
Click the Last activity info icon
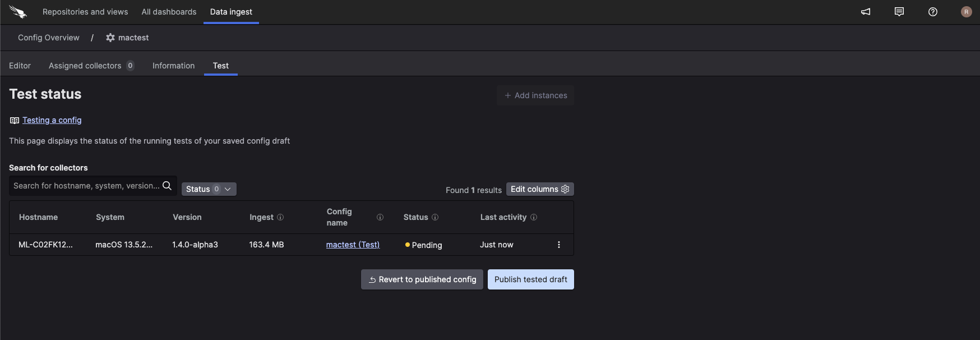click(x=534, y=217)
